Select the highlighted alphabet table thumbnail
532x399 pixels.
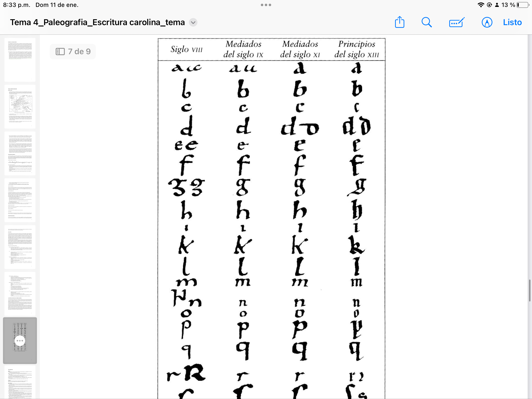tap(20, 328)
